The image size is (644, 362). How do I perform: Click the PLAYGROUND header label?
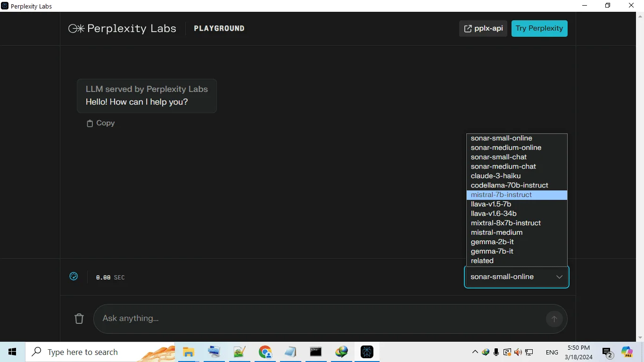click(x=219, y=28)
